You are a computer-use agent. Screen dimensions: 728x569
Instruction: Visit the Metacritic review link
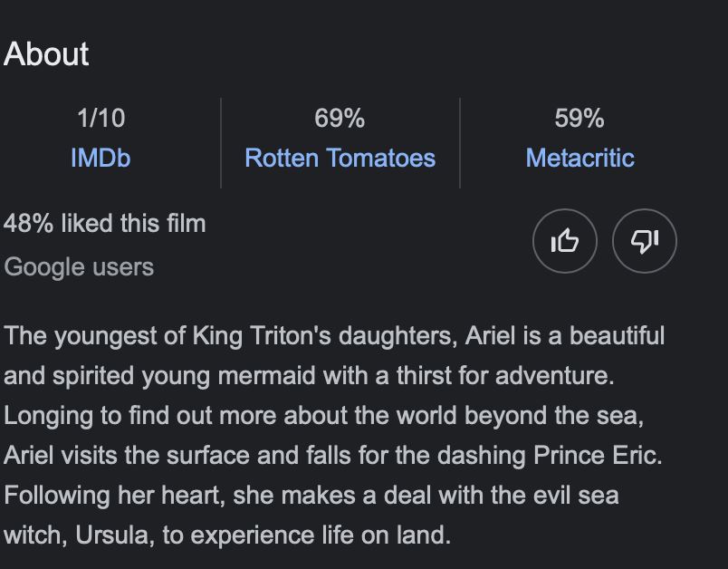pos(580,158)
